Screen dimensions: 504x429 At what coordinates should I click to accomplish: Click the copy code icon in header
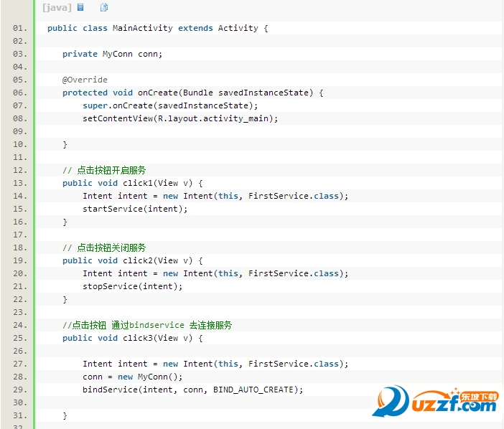point(104,8)
